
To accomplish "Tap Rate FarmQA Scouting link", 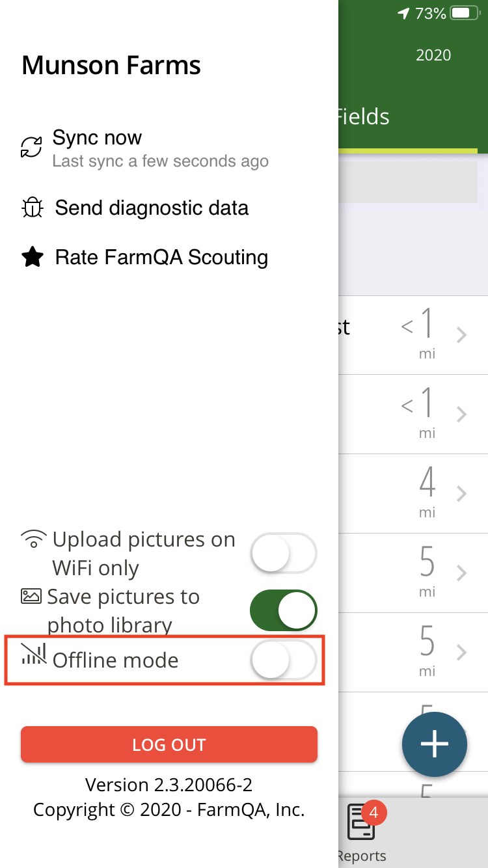I will click(x=161, y=258).
